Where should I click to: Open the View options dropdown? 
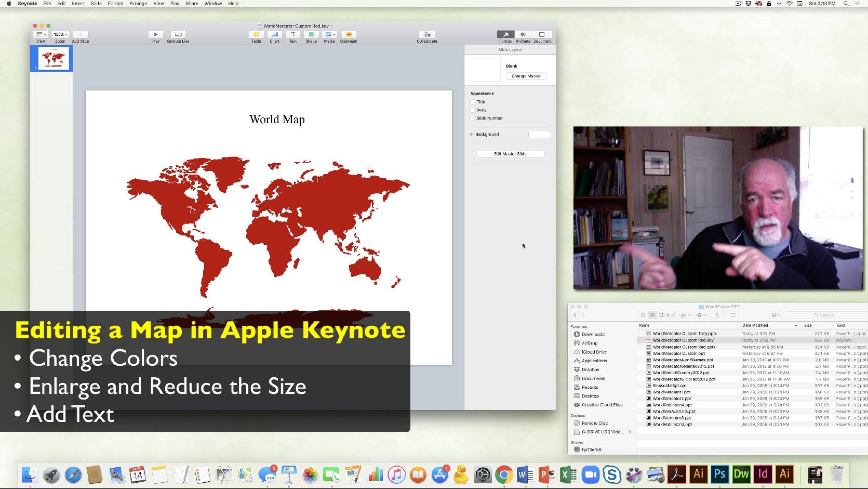point(41,34)
